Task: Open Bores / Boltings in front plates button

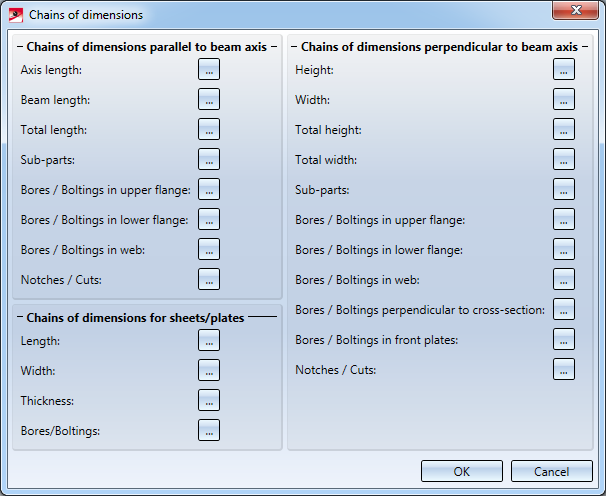Action: pyautogui.click(x=564, y=339)
